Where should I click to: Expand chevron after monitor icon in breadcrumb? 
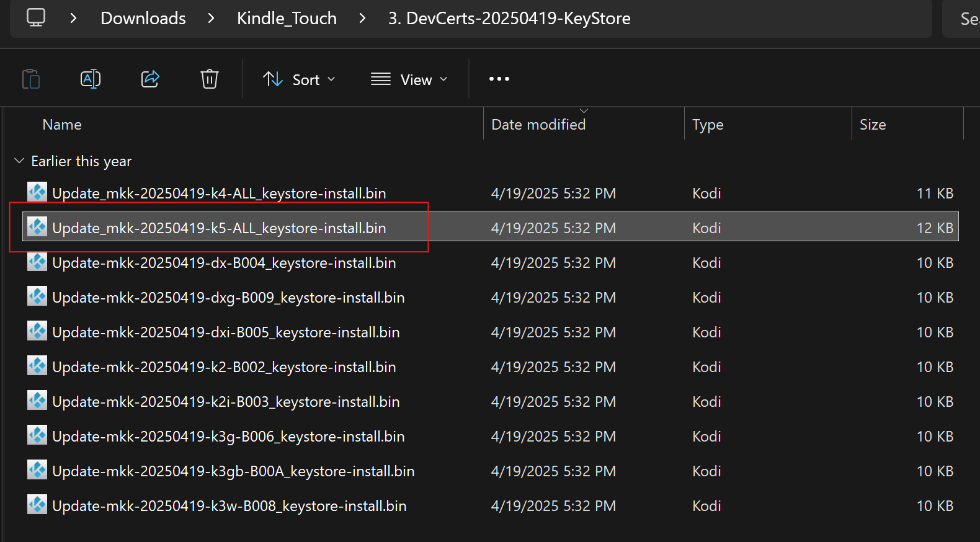pos(73,18)
